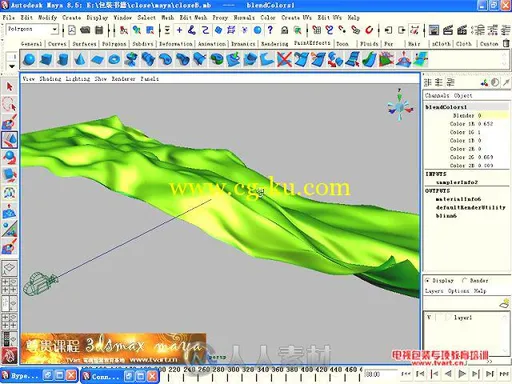Select the Display radio button
The image size is (512, 384).
(x=428, y=281)
